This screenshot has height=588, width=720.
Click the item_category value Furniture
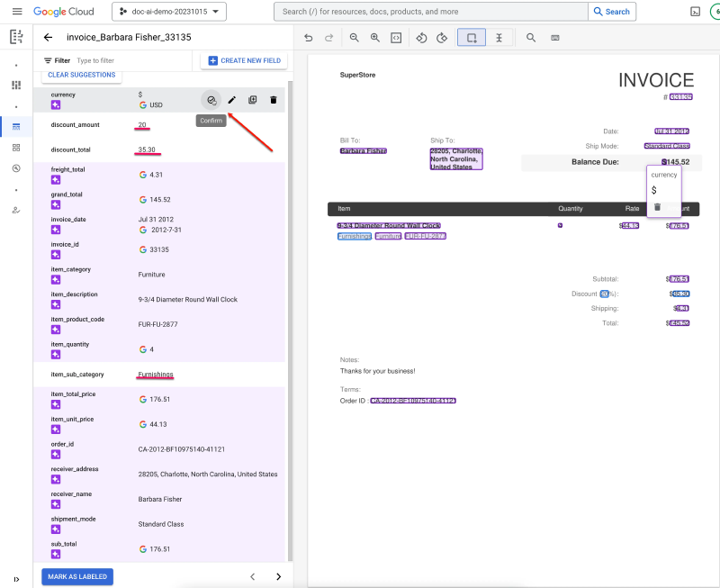[151, 275]
